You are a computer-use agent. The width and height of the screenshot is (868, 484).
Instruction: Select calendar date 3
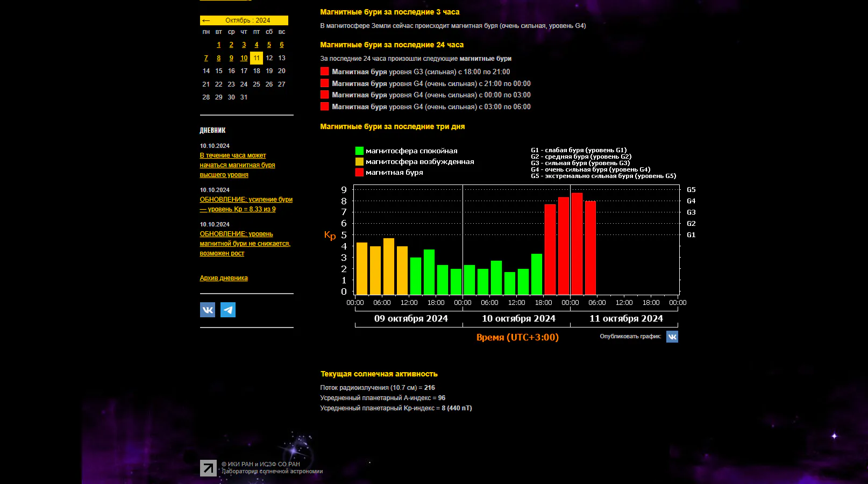pyautogui.click(x=244, y=45)
